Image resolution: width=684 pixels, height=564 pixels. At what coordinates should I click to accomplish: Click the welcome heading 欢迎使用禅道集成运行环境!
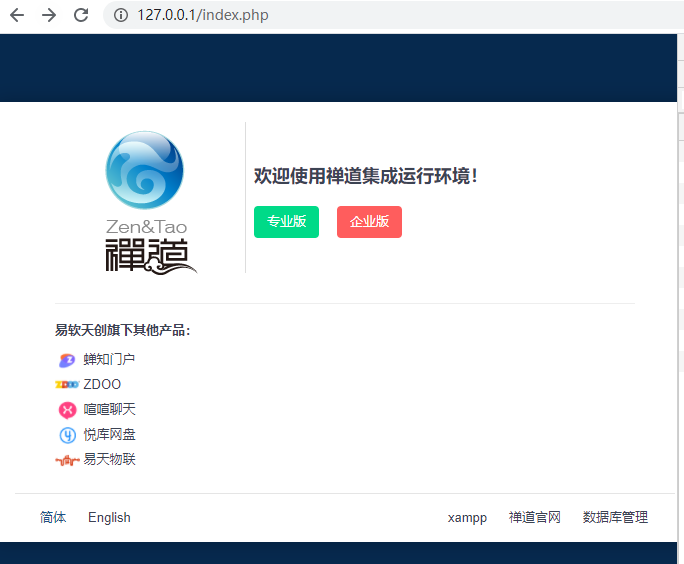366,176
